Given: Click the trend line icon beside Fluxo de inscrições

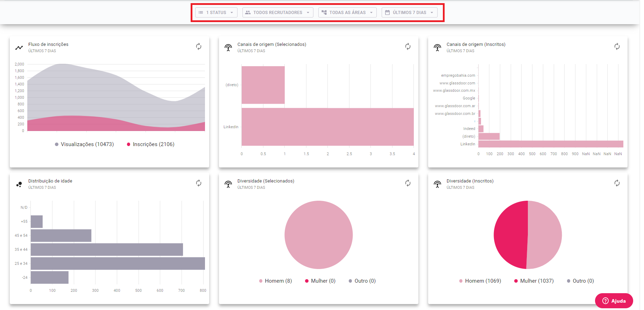Looking at the screenshot, I should point(19,48).
